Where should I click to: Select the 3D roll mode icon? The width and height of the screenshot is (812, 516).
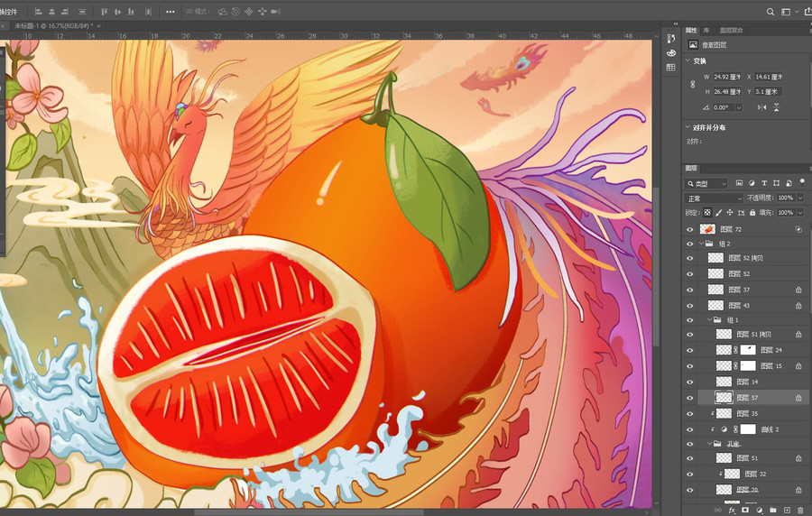(235, 12)
